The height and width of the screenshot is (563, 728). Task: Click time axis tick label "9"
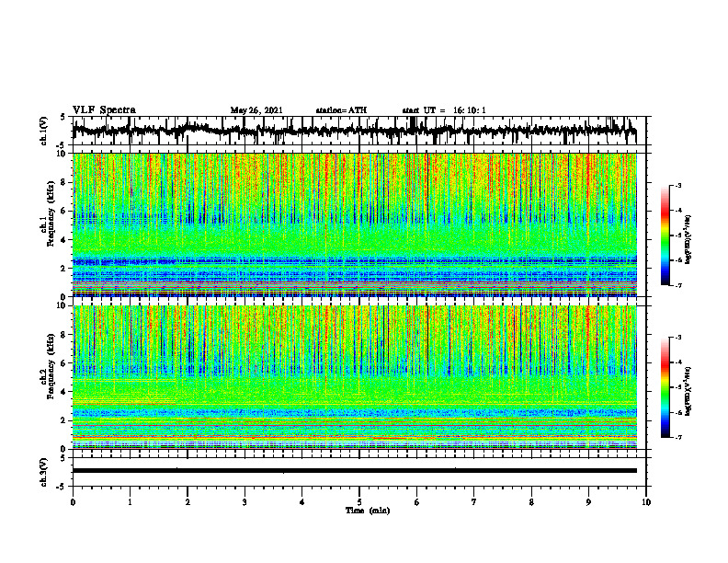pos(588,502)
